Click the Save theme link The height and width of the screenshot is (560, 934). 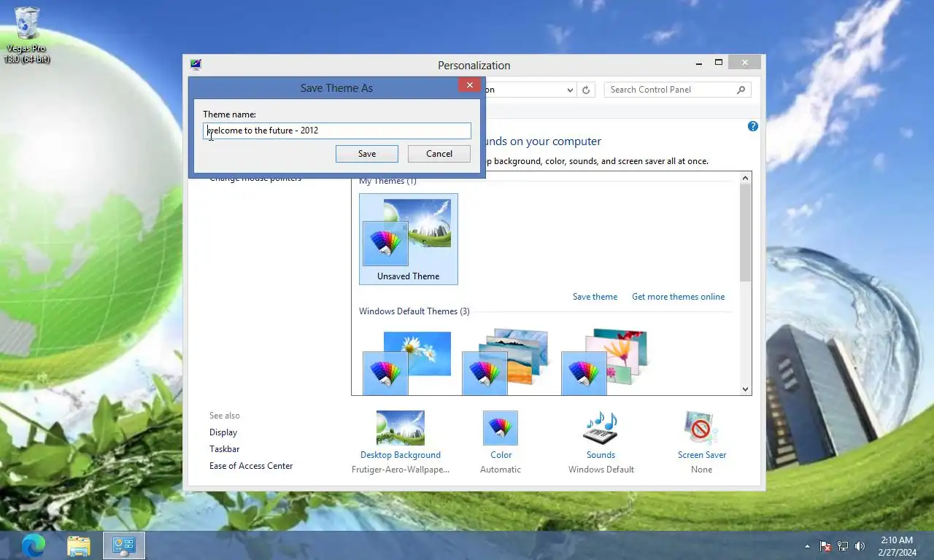click(595, 297)
